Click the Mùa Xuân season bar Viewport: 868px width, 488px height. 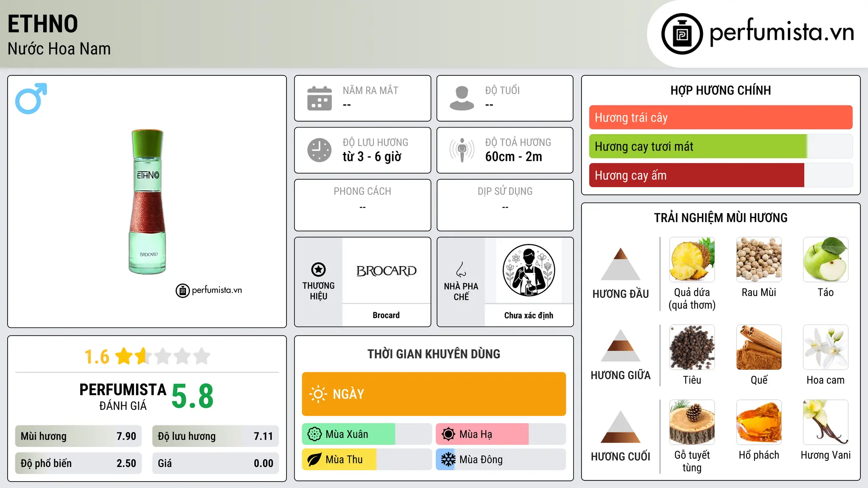367,434
